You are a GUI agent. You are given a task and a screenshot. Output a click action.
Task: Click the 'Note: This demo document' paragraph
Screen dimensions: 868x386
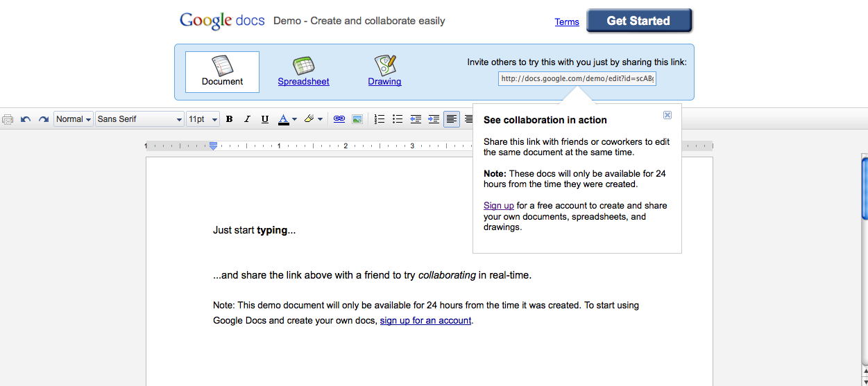tap(426, 313)
